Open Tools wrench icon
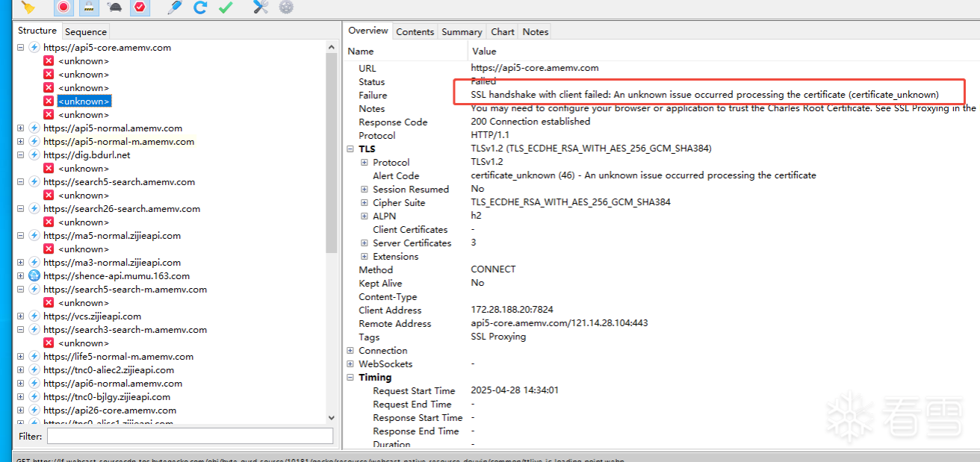 261,7
